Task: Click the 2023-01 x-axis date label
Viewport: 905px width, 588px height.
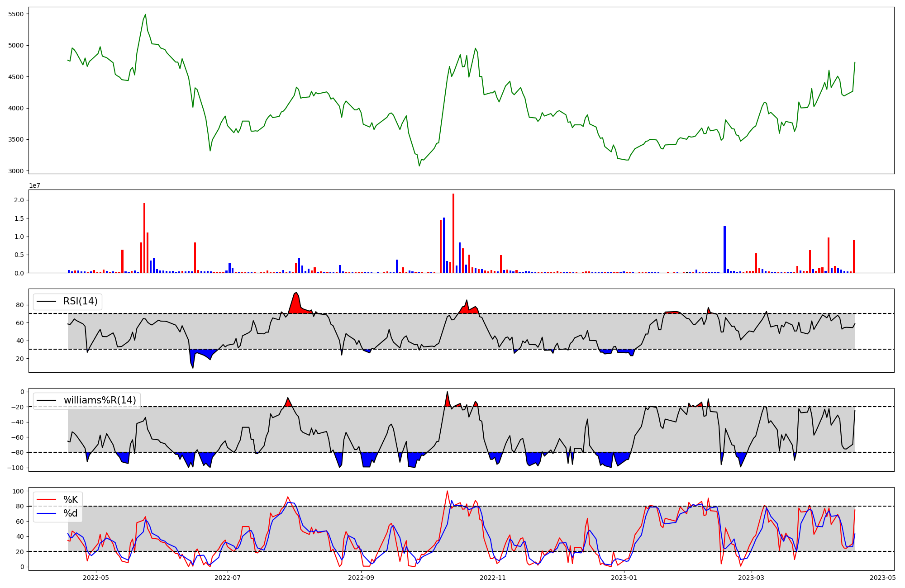Action: click(x=624, y=578)
